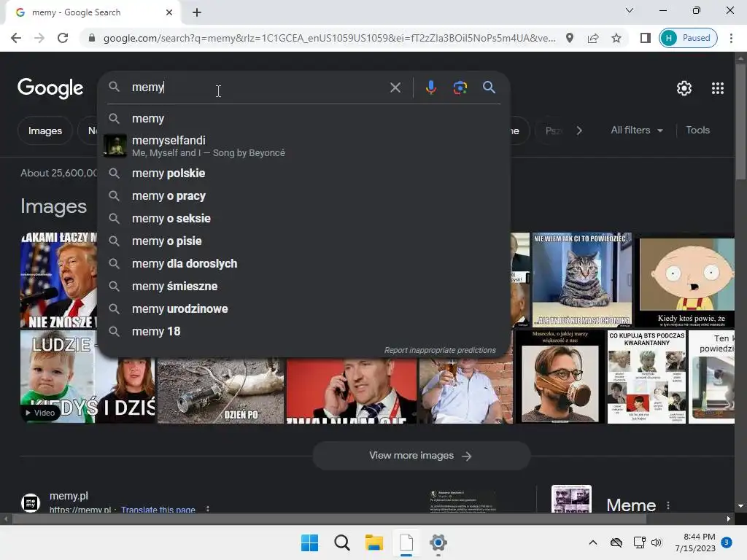Screen dimensions: 747x560
Task: Select suggestion memy o seksie
Action: pos(304,219)
